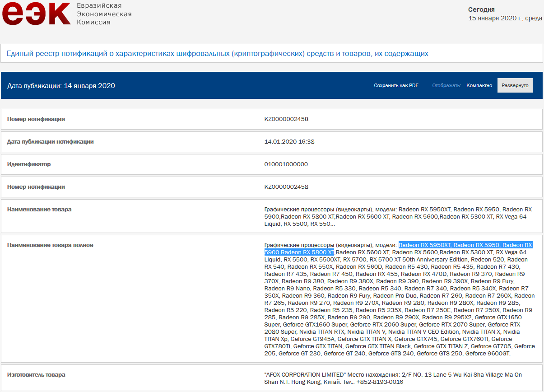544x392 pixels.
Task: Click the Наименование товара полное label
Action: tap(50, 245)
